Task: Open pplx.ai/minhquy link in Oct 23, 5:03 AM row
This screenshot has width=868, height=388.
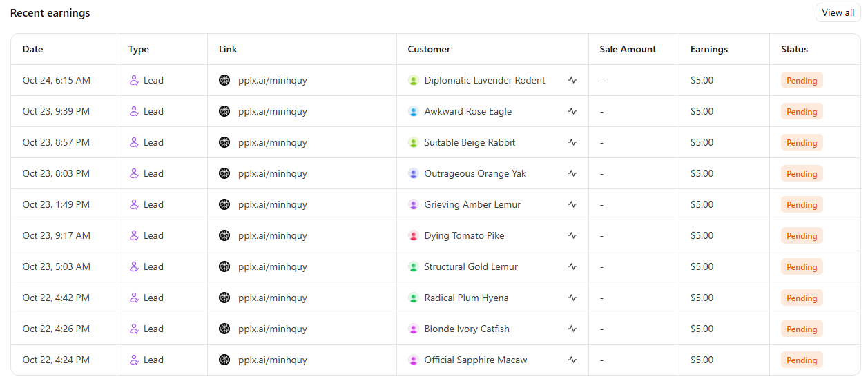Action: [273, 266]
